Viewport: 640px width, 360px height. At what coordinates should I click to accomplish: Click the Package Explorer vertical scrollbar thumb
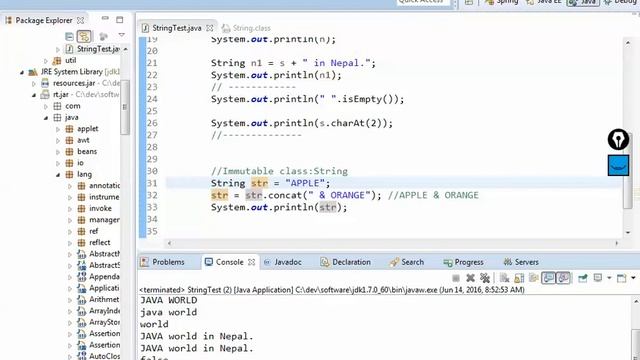click(x=124, y=107)
